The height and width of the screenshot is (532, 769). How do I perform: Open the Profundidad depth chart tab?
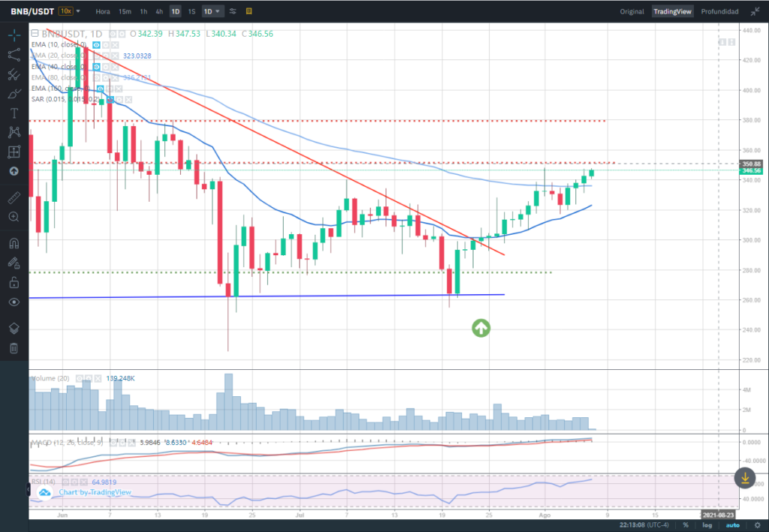point(719,11)
